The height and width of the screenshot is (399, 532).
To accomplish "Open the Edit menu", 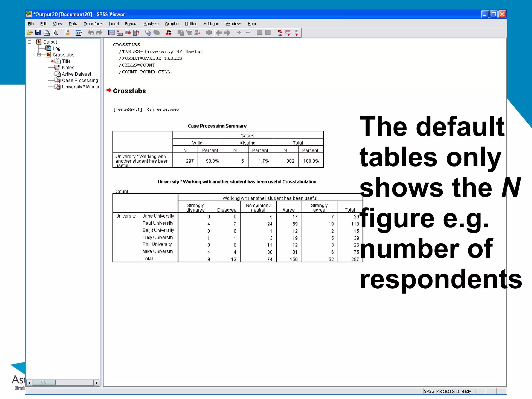I will (x=43, y=24).
